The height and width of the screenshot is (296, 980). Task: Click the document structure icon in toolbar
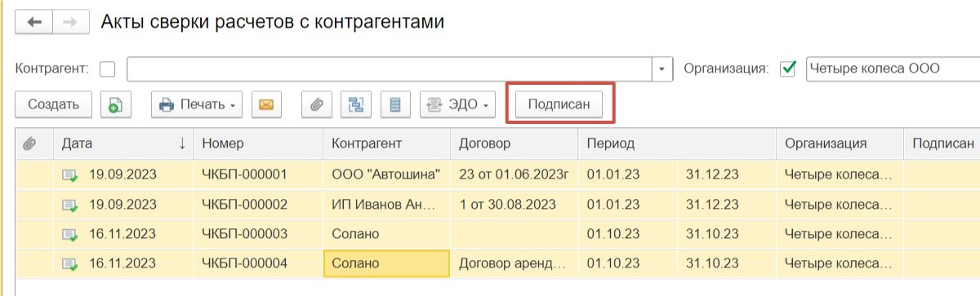(356, 104)
